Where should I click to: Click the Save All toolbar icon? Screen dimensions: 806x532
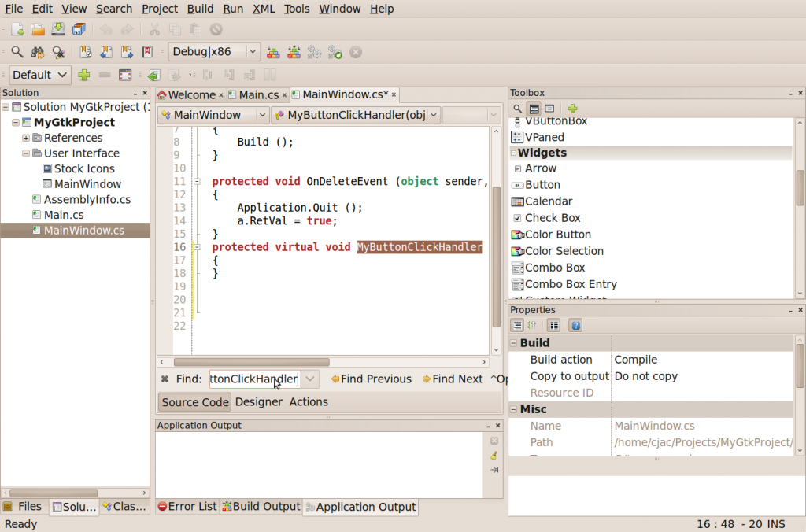[79, 29]
